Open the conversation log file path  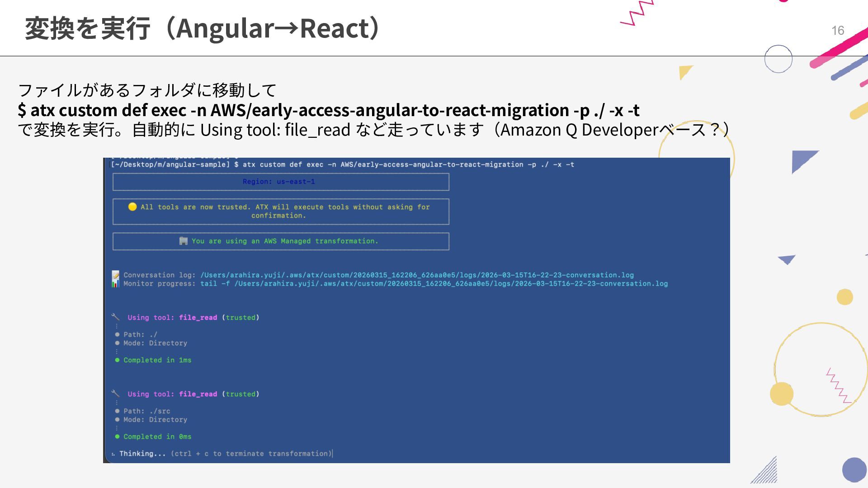(x=417, y=275)
